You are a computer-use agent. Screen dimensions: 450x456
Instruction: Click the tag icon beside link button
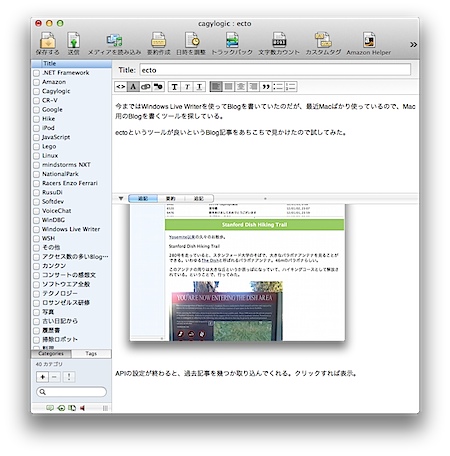158,87
